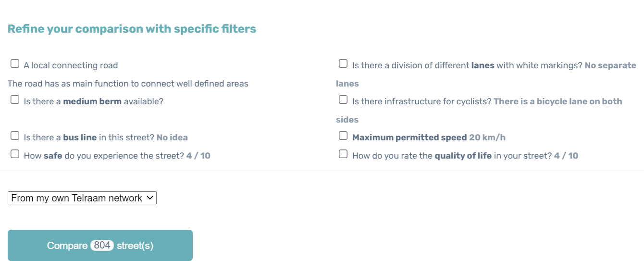Enable the cyclist infrastructure filter checkbox
644x261 pixels.
click(343, 100)
